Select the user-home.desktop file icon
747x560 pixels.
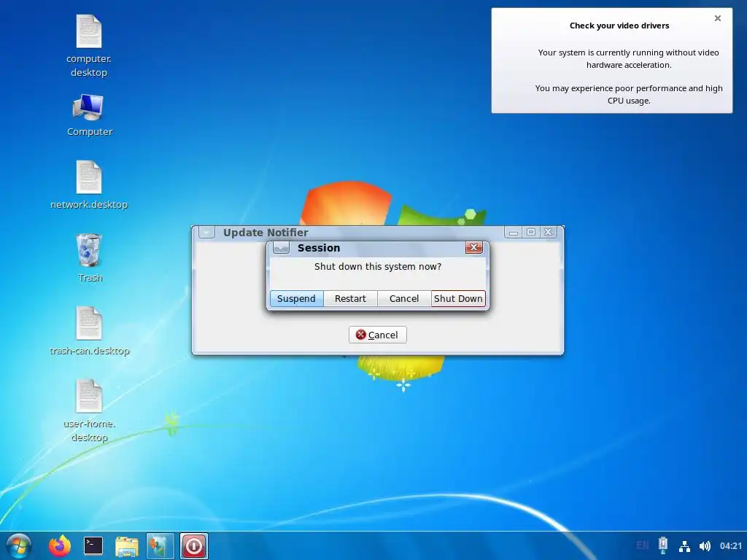(x=88, y=396)
